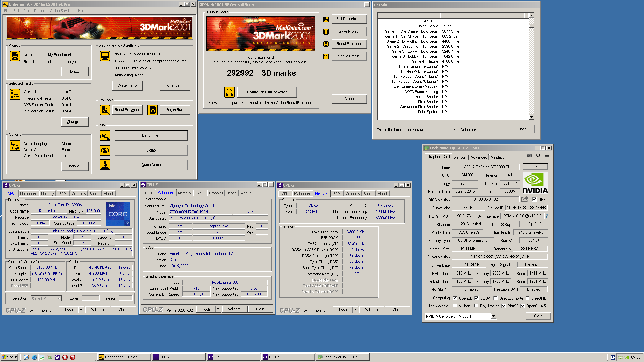Open the Tools arrow in the CPU-Z processor window

tap(81, 310)
